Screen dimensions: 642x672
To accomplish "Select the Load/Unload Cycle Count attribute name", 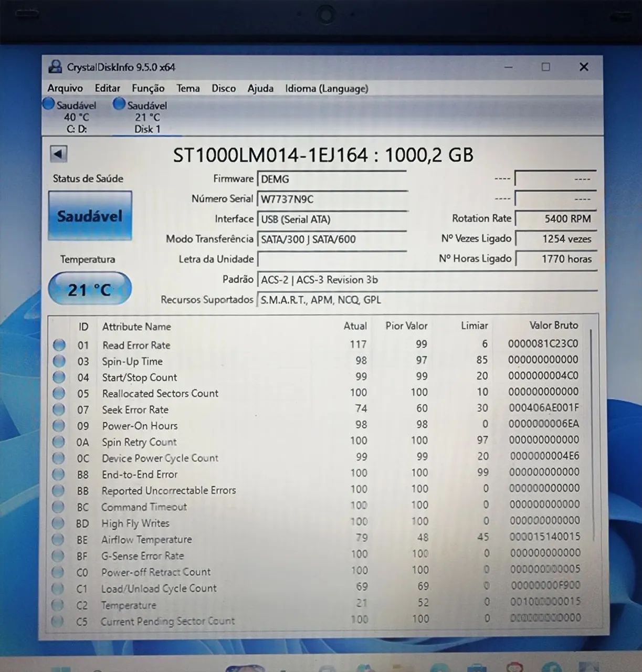I will (x=159, y=589).
